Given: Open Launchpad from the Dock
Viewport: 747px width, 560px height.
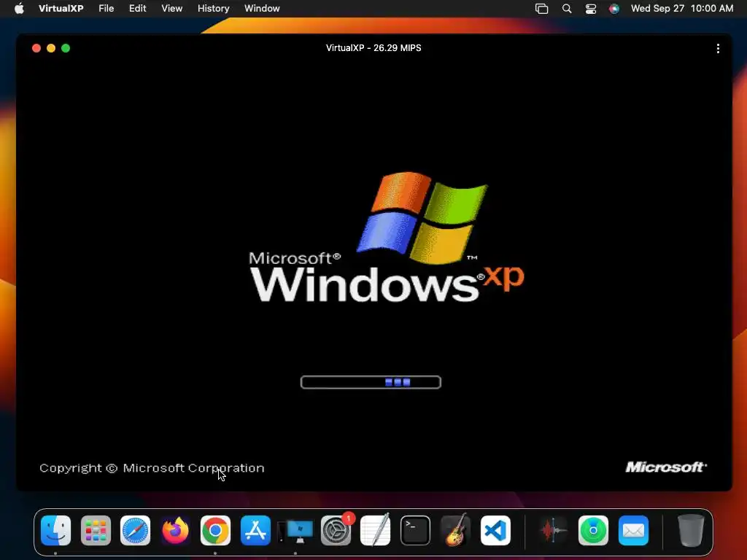Looking at the screenshot, I should (96, 531).
